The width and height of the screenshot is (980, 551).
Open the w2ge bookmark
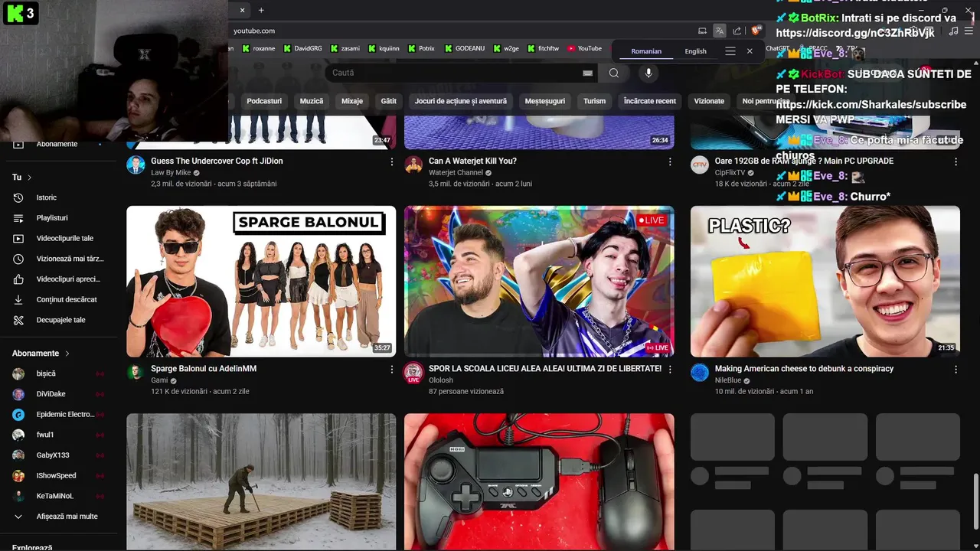[x=506, y=48]
